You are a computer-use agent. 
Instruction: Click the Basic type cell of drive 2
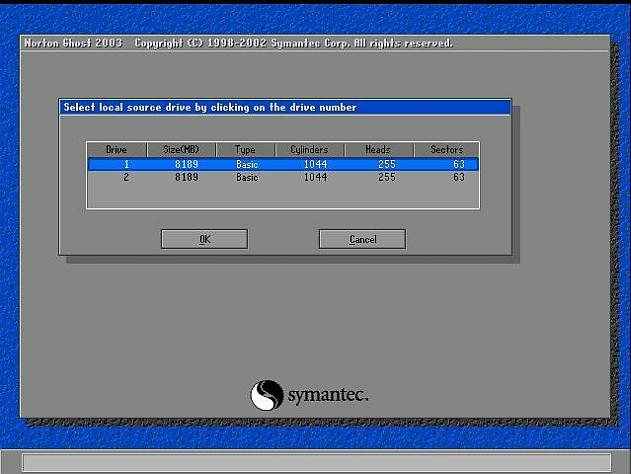coord(247,177)
